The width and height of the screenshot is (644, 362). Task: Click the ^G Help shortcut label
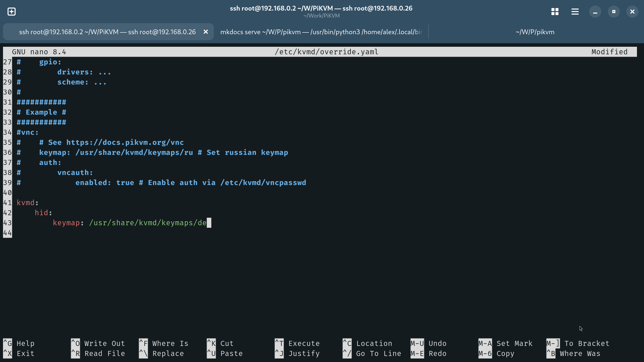tap(25, 343)
